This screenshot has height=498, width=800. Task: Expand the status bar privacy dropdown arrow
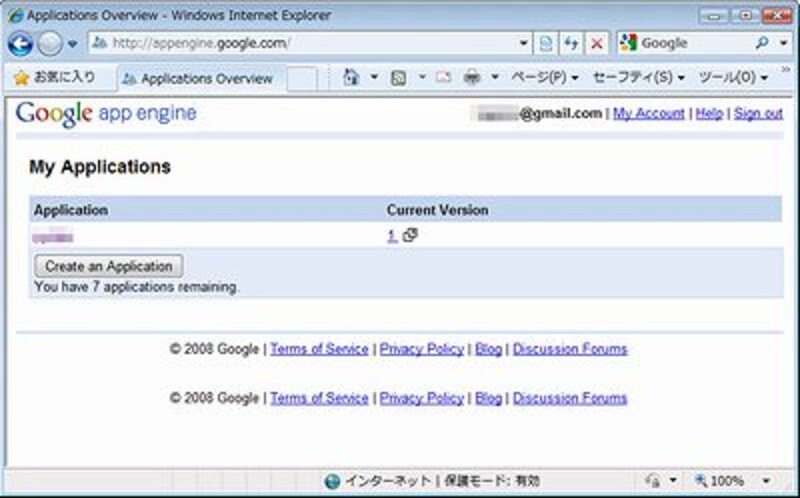673,481
